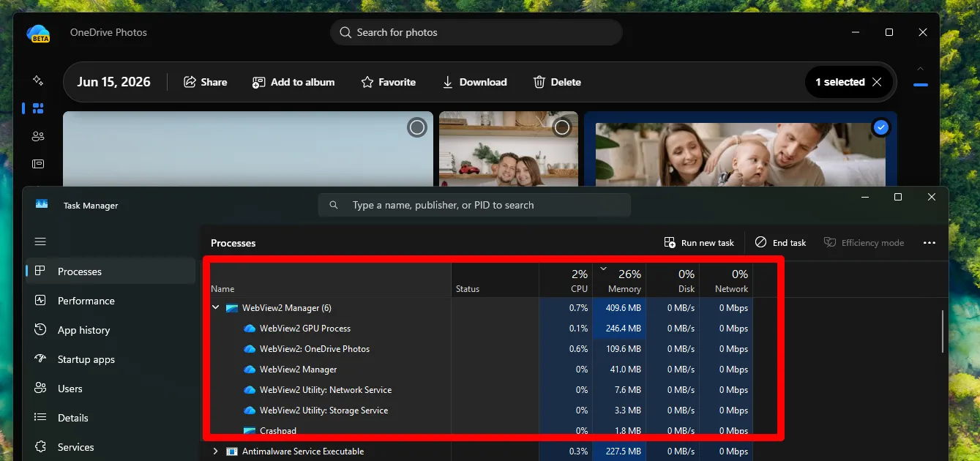Open the Users page

tap(111, 389)
